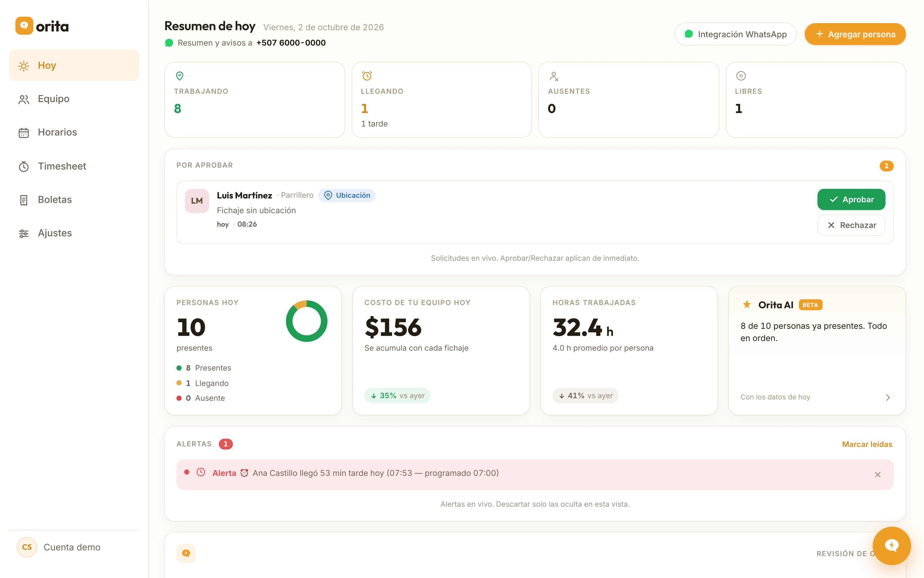Click the CS account avatar
Screen dimensions: 924x578
pos(27,547)
